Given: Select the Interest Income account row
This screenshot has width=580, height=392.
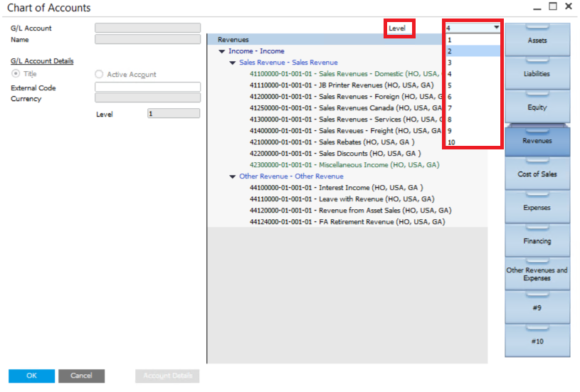Looking at the screenshot, I should tap(336, 188).
